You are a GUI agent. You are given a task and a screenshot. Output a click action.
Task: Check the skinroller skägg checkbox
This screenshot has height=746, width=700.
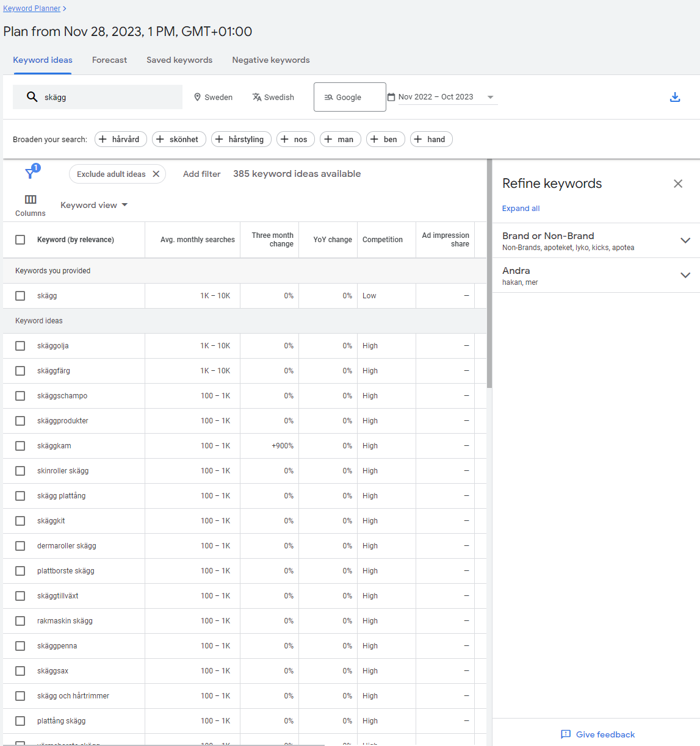pos(20,471)
